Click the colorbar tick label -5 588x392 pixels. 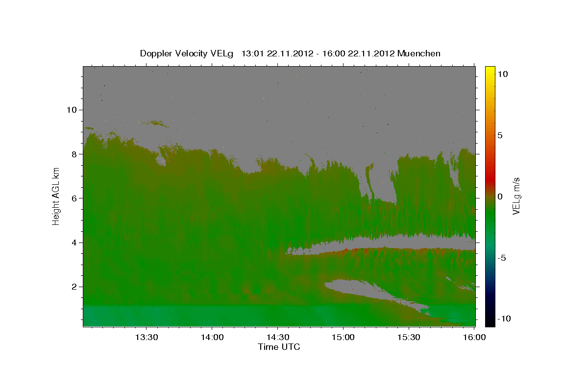click(502, 258)
